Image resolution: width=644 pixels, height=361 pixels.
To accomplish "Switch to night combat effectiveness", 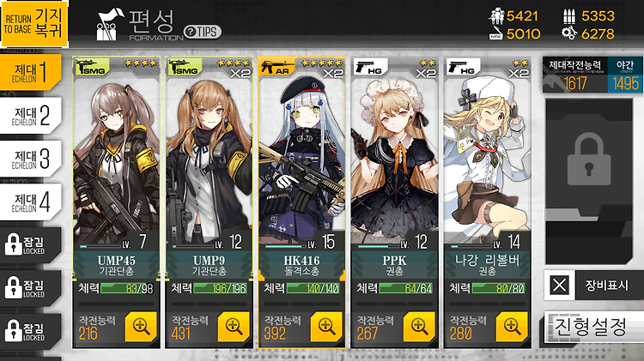I will 625,76.
